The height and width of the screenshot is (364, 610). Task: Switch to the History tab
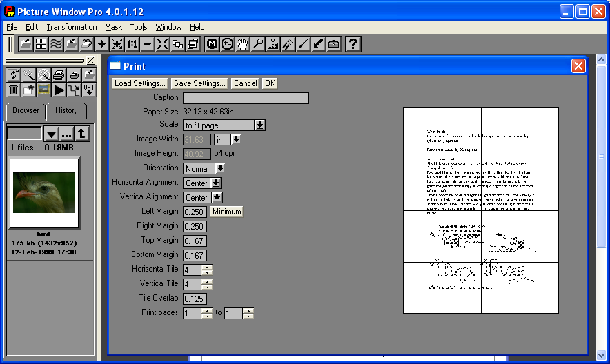(x=66, y=111)
